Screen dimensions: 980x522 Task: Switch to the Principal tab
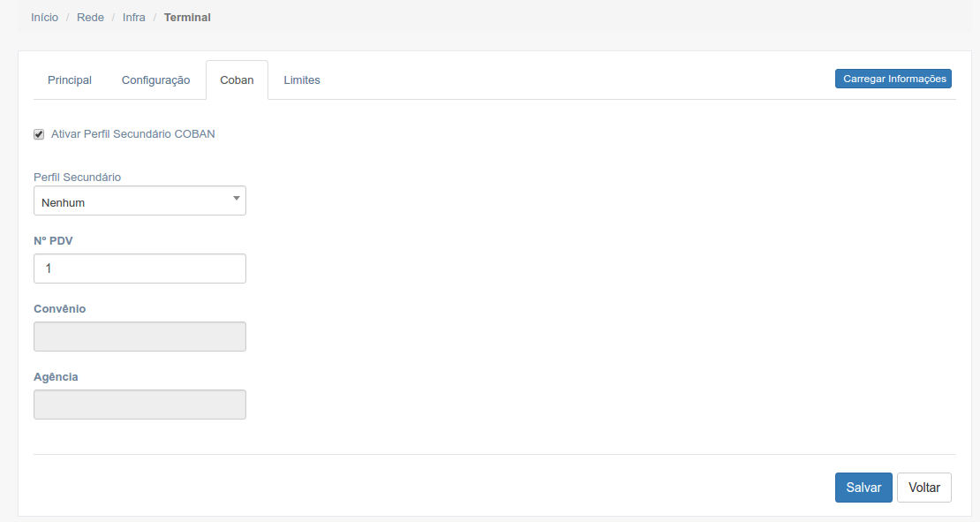pos(70,80)
